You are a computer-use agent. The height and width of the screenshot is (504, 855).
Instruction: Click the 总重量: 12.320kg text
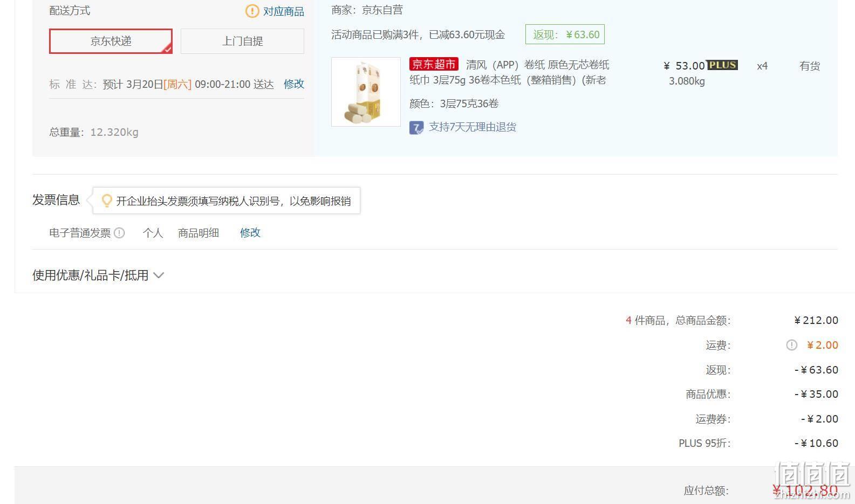pos(94,132)
